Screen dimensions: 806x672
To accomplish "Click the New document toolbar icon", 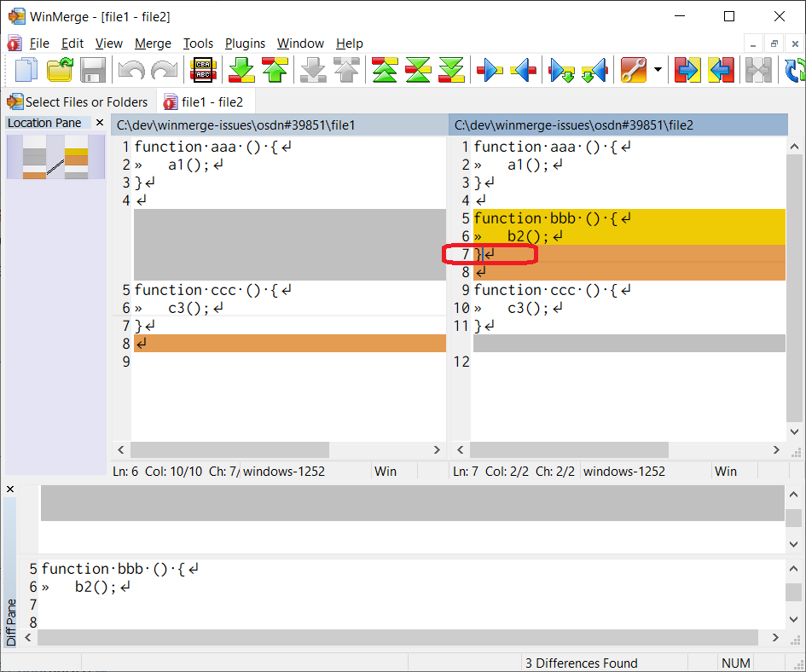I will point(26,71).
